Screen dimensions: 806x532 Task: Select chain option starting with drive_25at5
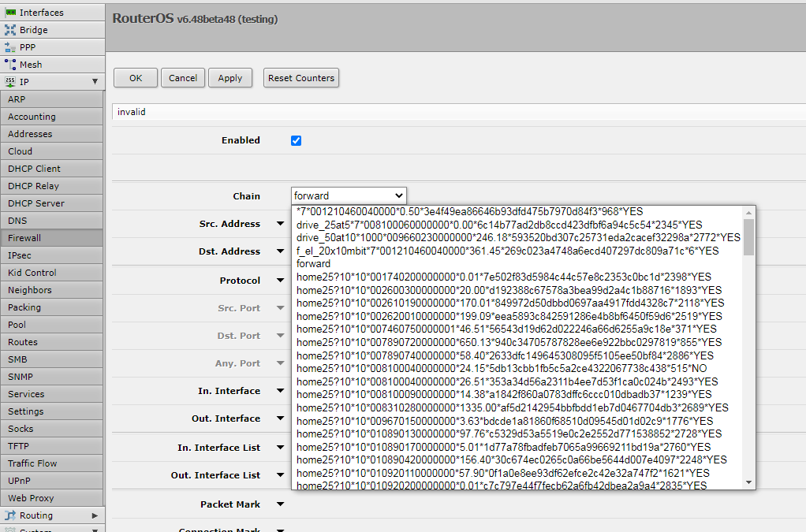pyautogui.click(x=519, y=225)
